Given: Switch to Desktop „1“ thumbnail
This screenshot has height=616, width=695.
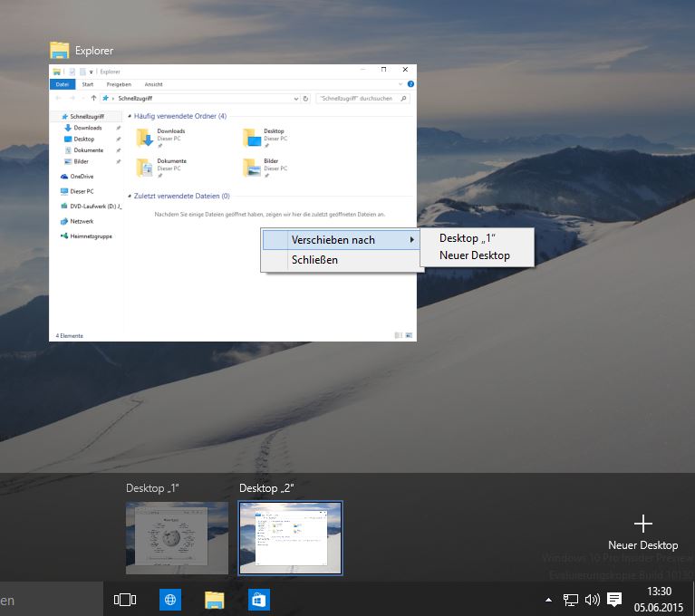Looking at the screenshot, I should (x=177, y=538).
